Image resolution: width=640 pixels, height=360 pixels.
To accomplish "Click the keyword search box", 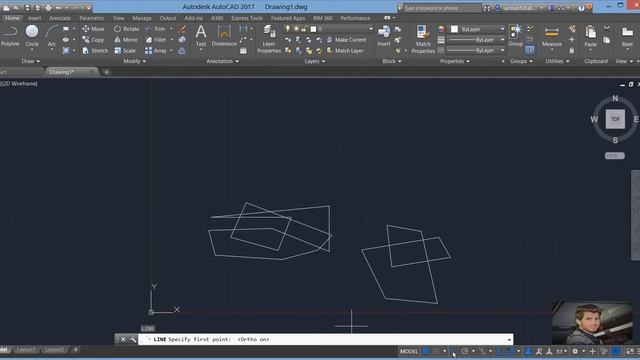I will (442, 8).
